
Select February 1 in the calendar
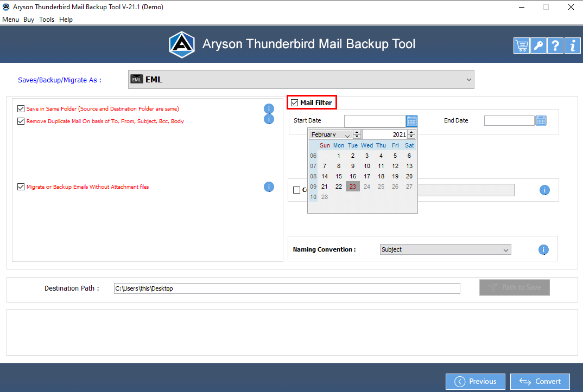coord(339,156)
